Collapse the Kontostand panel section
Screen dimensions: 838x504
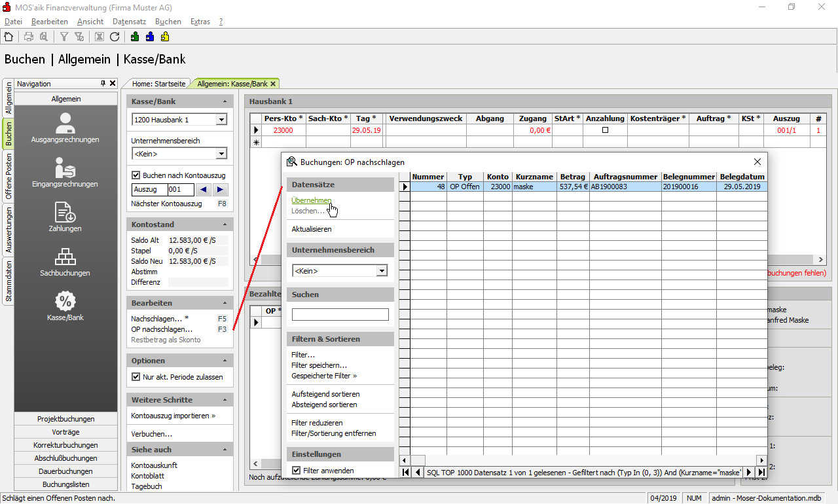pos(225,225)
